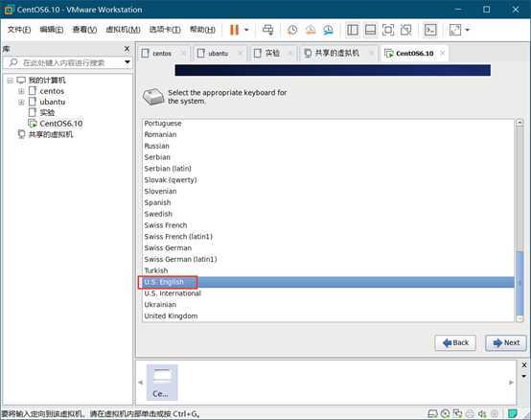Screen dimensions: 531x420
Task: Pause the virtual machine
Action: click(234, 30)
